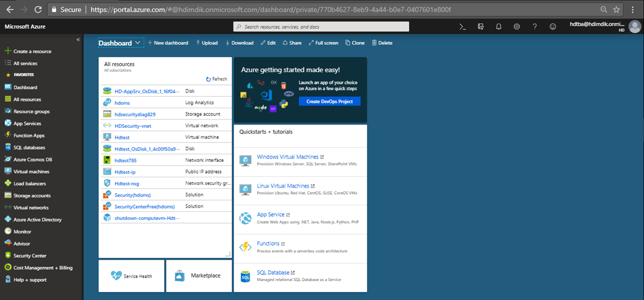
Task: Click the Virtual networks sidebar icon
Action: pos(8,207)
